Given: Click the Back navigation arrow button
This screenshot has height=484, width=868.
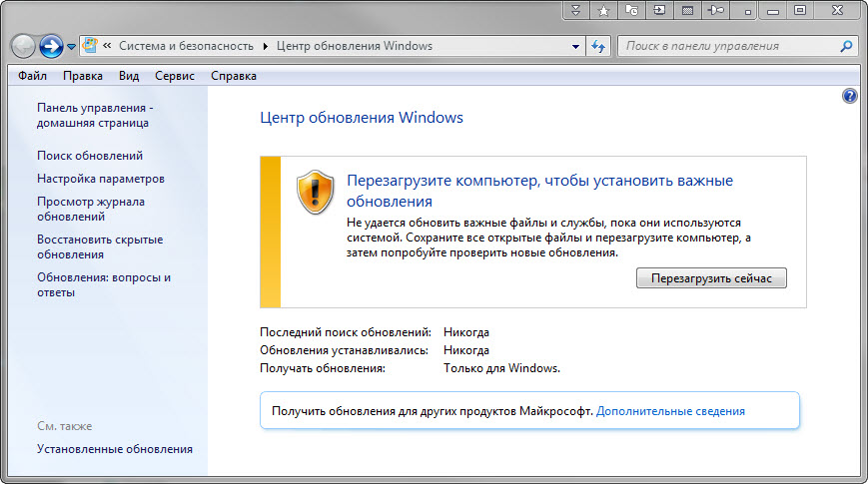Looking at the screenshot, I should [x=23, y=46].
